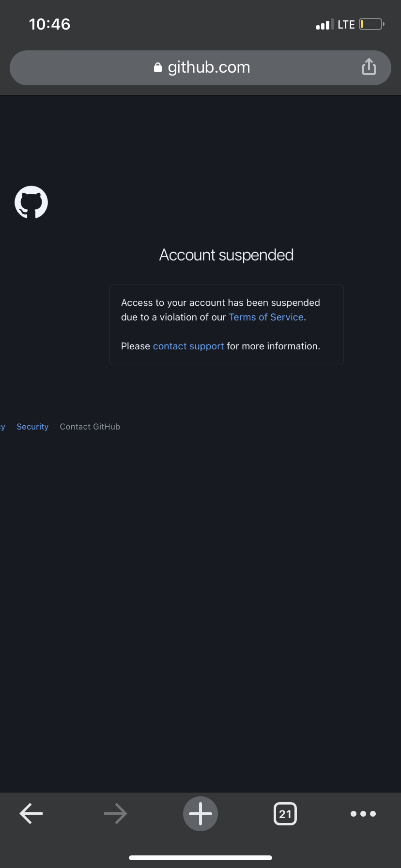Viewport: 401px width, 868px height.
Task: Click the contact support link
Action: (x=188, y=346)
